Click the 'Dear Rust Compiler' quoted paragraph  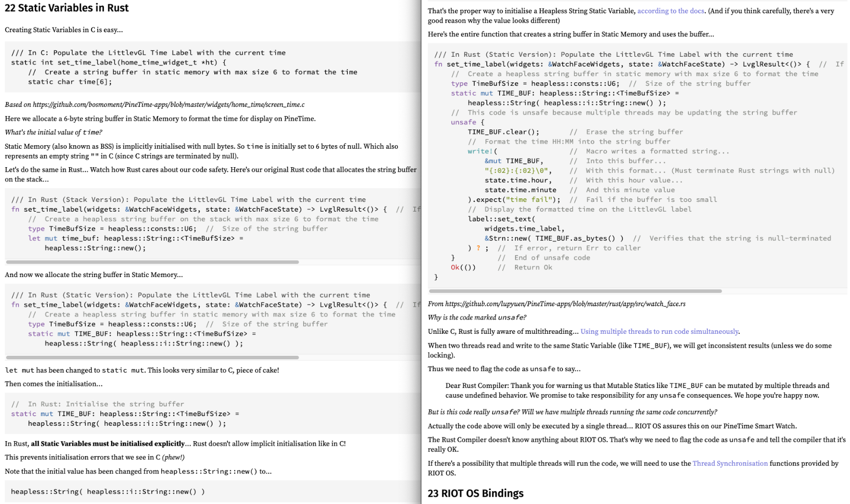637,391
